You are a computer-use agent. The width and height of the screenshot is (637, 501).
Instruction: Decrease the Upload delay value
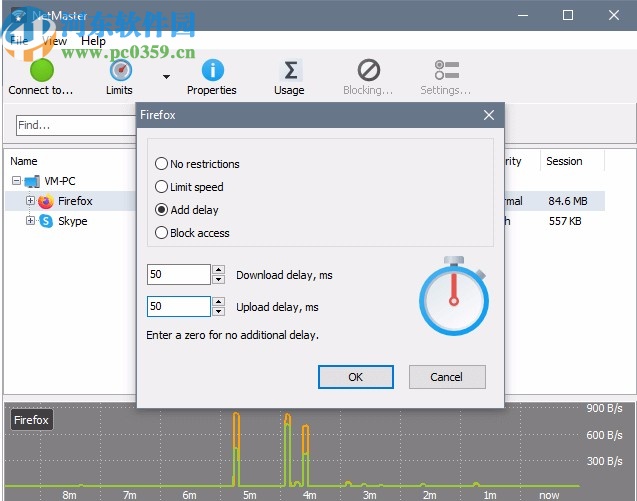point(219,312)
